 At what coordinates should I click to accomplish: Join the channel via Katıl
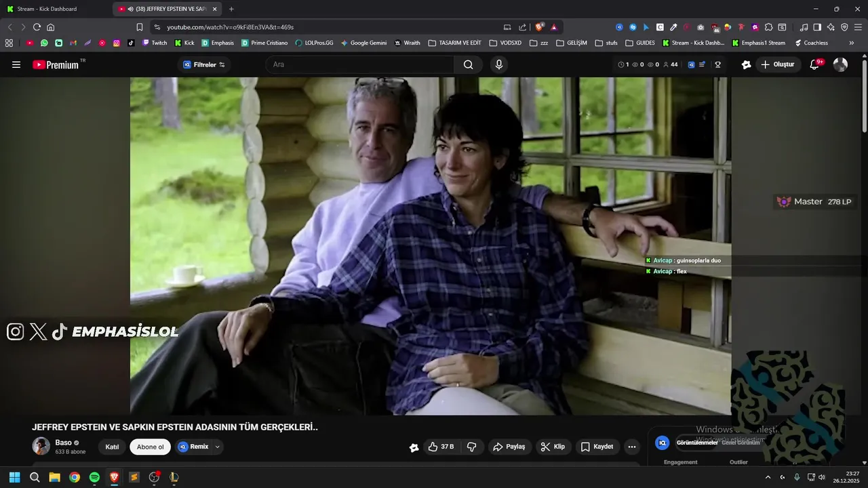(113, 447)
